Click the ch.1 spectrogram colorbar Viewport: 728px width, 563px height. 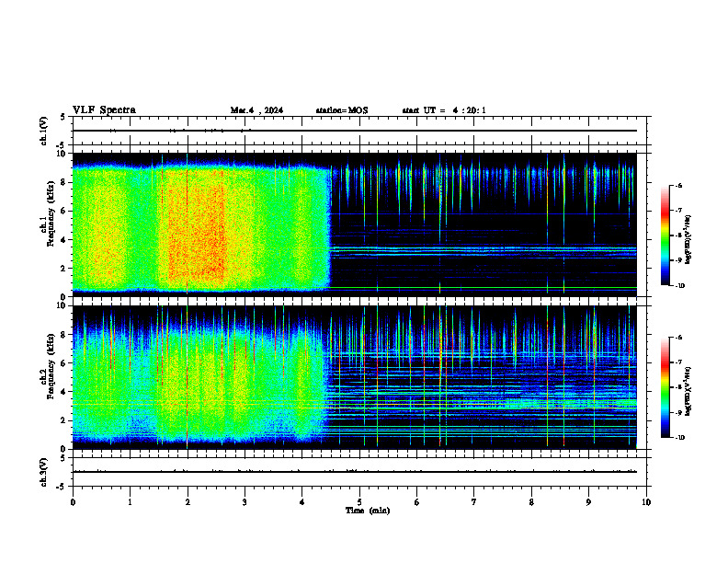click(665, 236)
